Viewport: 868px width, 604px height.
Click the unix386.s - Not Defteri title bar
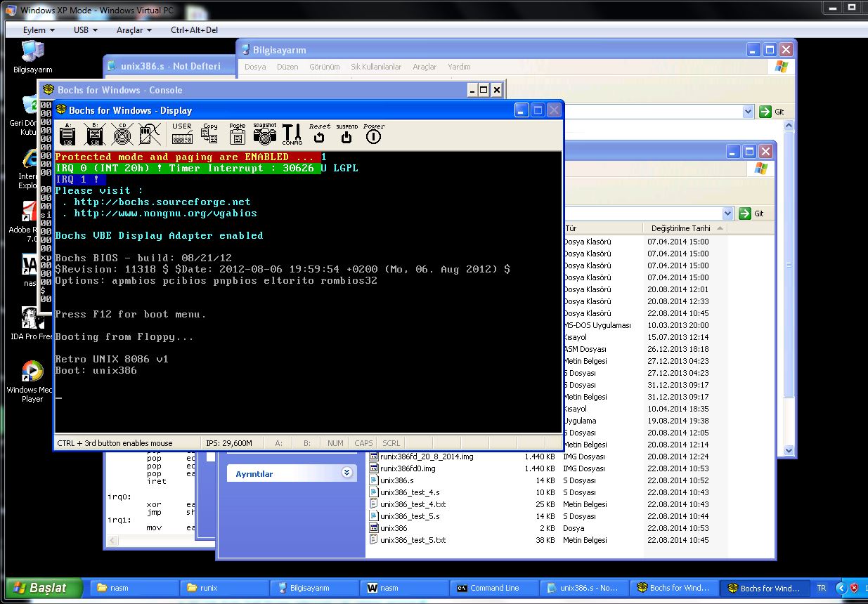pos(171,66)
